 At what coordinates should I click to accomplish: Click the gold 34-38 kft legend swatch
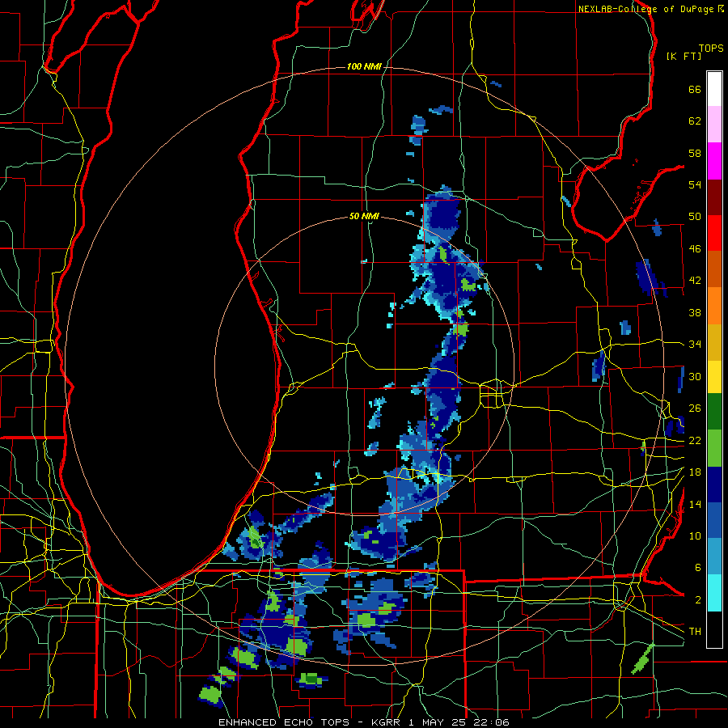(x=714, y=343)
